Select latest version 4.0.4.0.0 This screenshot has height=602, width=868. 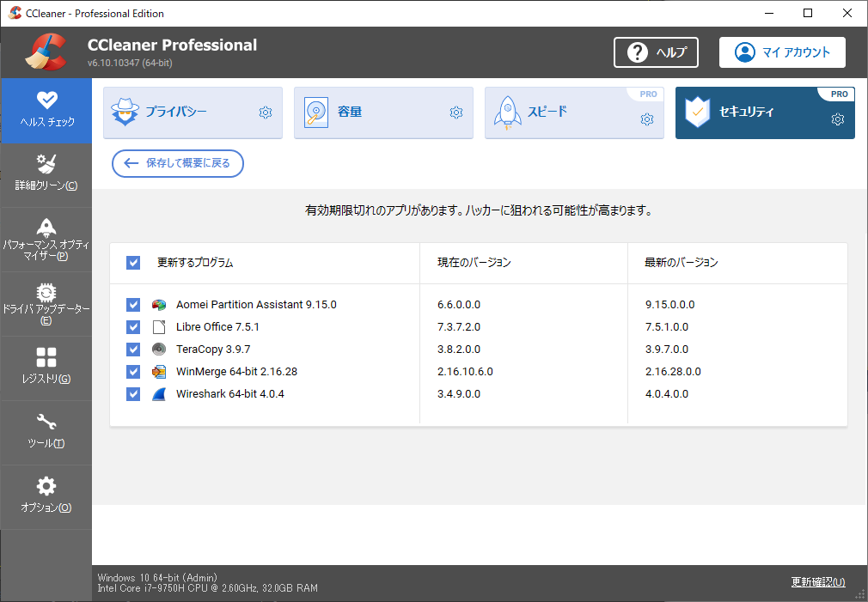point(667,394)
